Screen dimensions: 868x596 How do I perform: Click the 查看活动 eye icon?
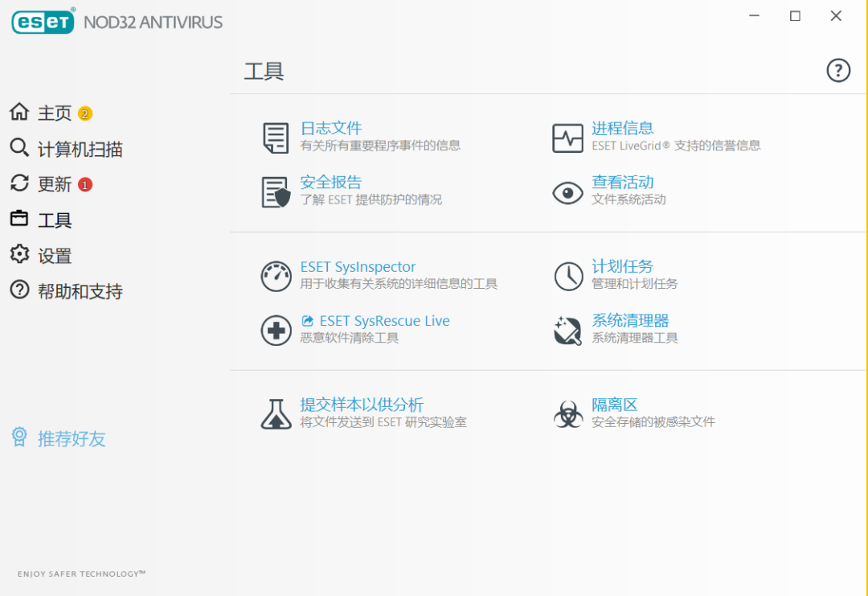coord(567,193)
